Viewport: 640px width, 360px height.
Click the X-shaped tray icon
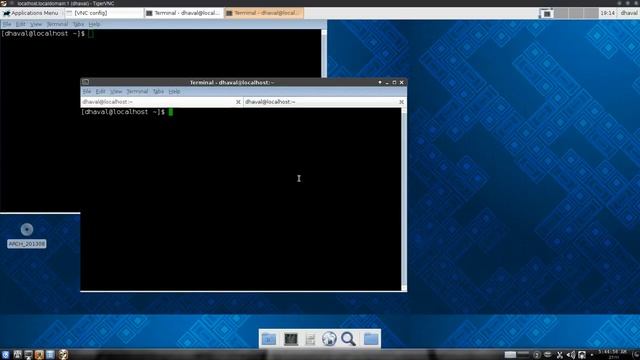coord(560,355)
